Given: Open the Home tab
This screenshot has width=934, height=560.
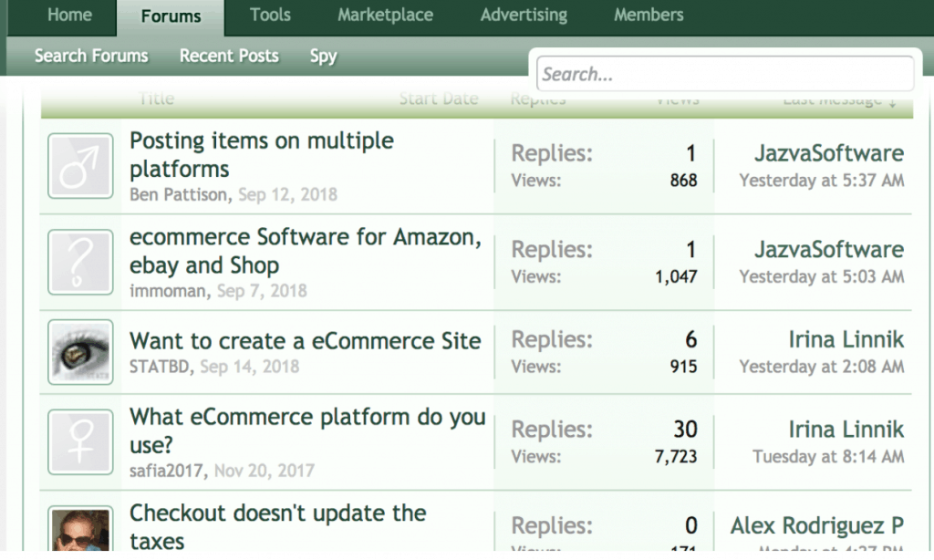Looking at the screenshot, I should point(69,16).
